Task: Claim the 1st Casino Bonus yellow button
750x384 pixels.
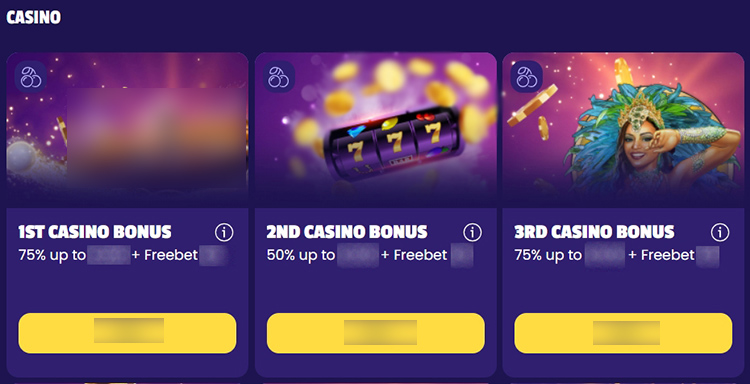Action: click(x=127, y=333)
